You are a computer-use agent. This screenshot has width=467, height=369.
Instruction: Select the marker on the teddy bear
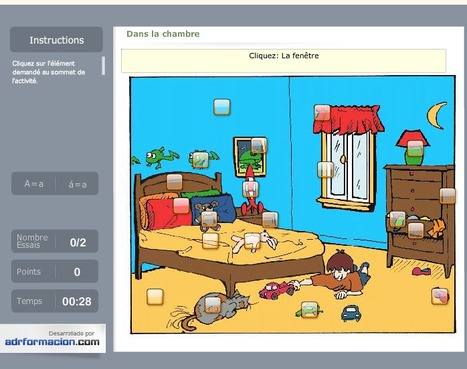point(209,219)
